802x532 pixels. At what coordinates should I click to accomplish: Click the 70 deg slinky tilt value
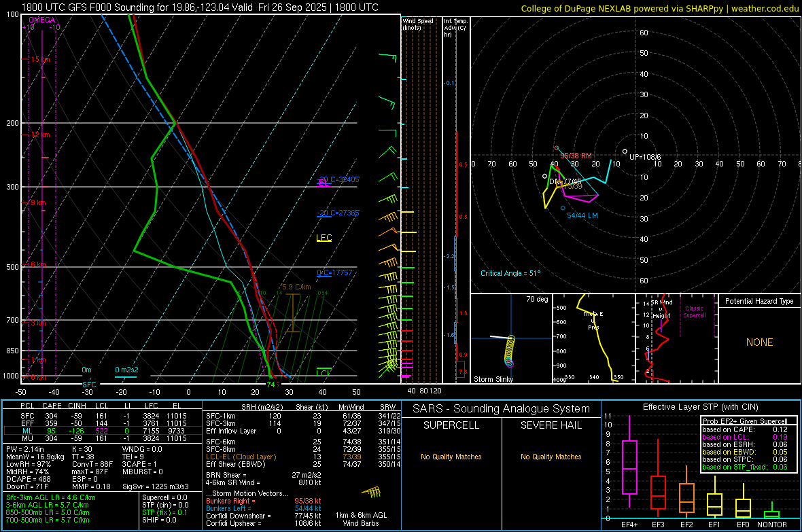[537, 299]
